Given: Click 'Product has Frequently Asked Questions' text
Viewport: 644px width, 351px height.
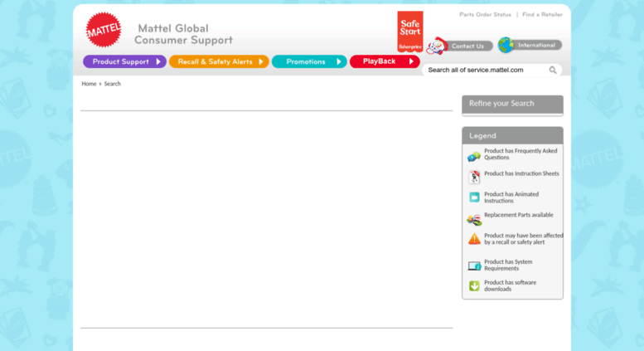Looking at the screenshot, I should (521, 154).
